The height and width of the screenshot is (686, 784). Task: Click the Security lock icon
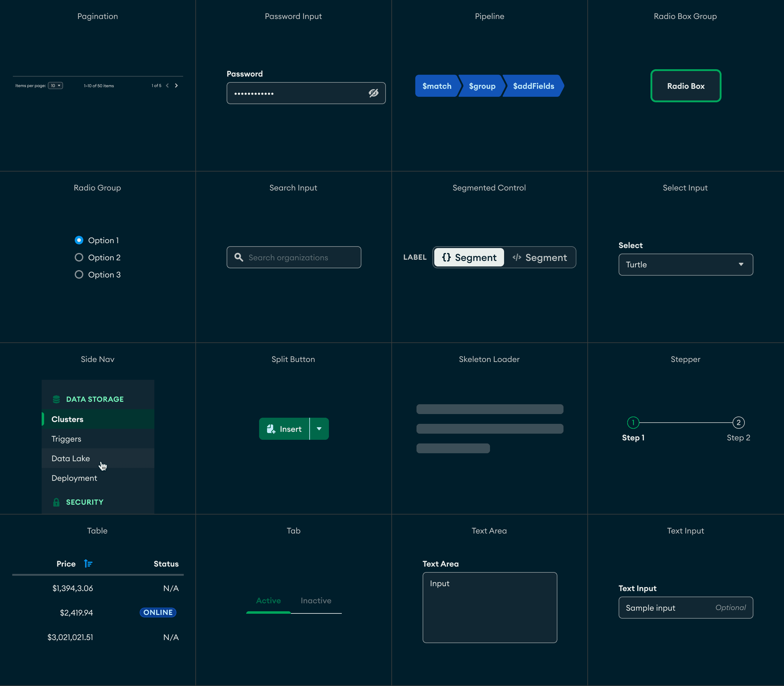tap(56, 502)
